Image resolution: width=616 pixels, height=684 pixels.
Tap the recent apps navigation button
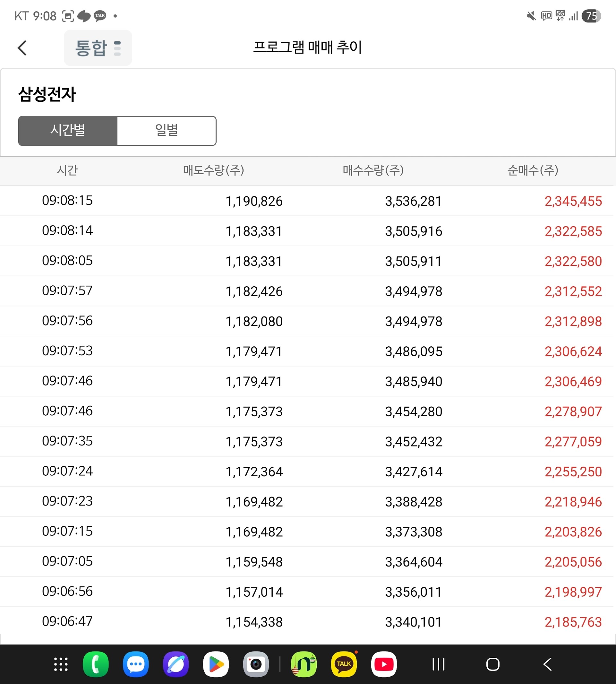438,664
